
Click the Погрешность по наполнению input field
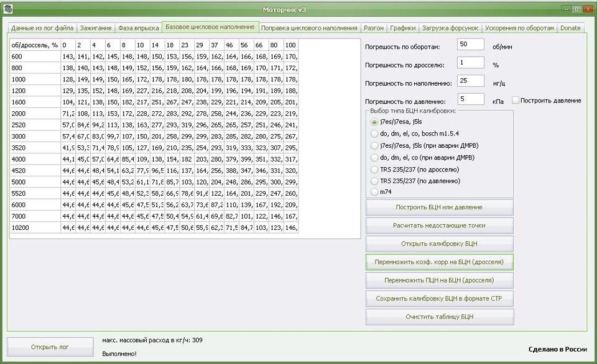471,81
